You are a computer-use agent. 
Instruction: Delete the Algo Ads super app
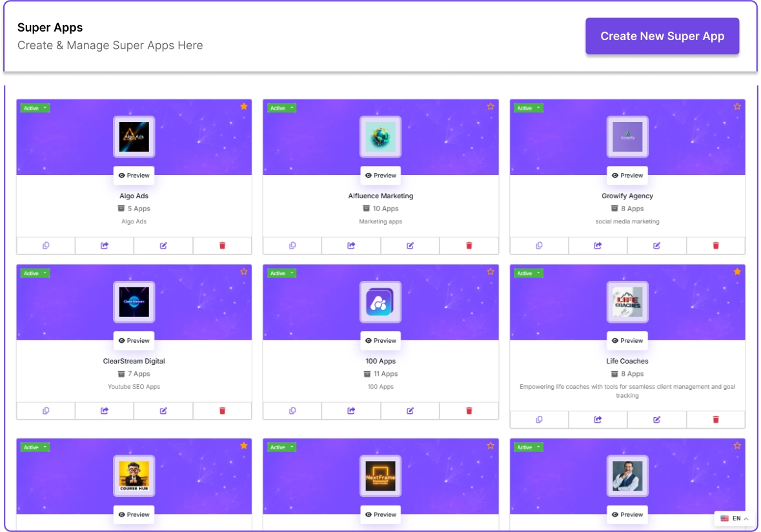[222, 245]
